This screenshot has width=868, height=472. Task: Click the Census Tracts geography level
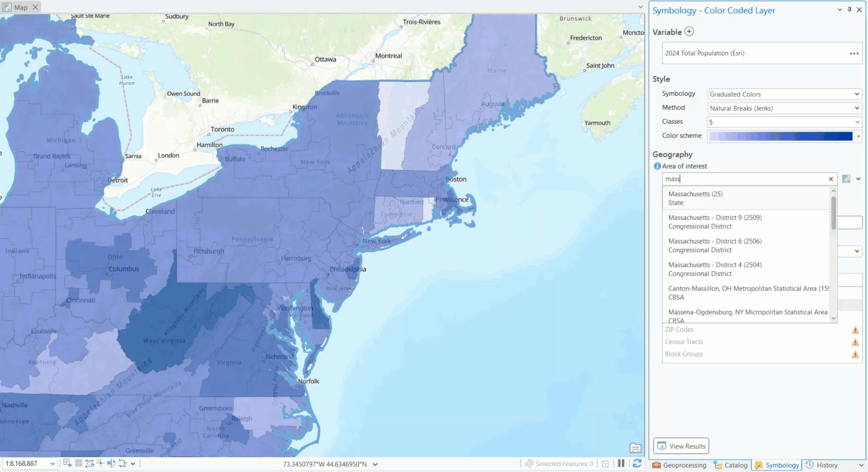(683, 342)
